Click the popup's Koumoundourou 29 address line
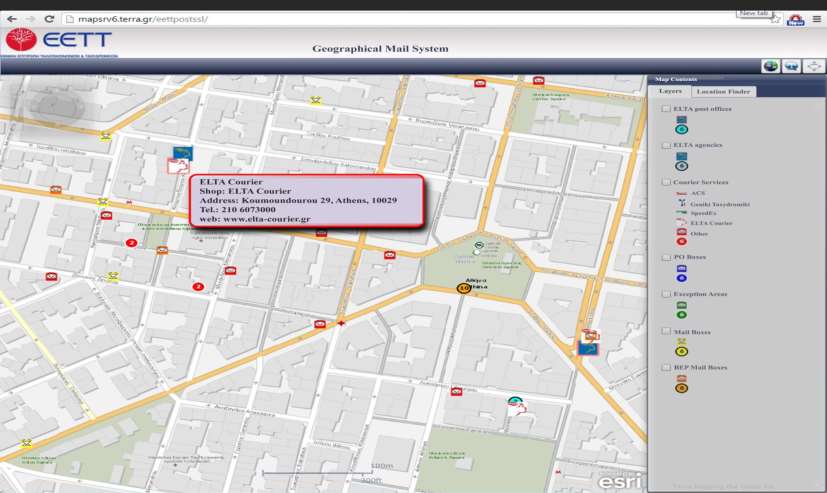The width and height of the screenshot is (827, 493). click(298, 200)
